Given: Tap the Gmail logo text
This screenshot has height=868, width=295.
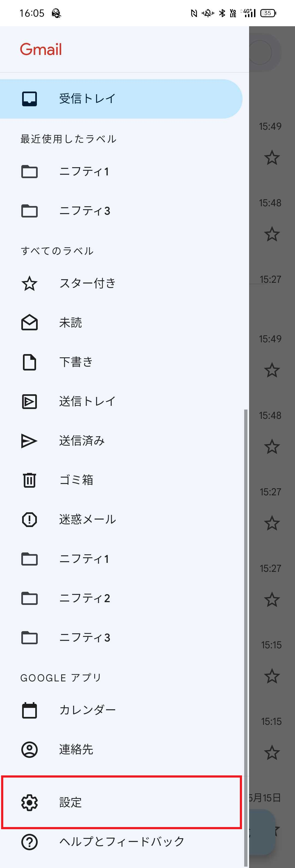Looking at the screenshot, I should pyautogui.click(x=41, y=49).
